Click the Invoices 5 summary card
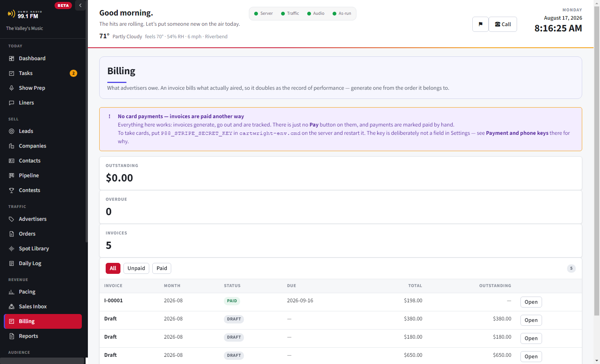The image size is (600, 364). (x=341, y=241)
